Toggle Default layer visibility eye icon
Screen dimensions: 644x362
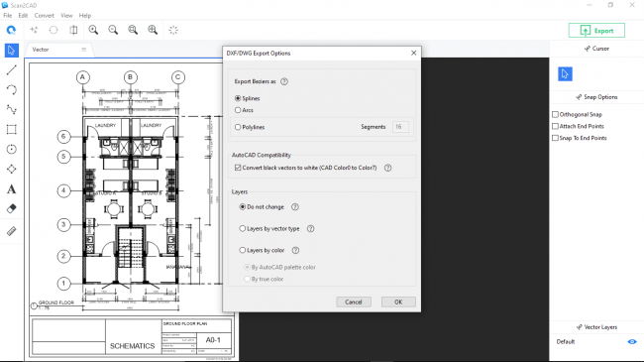coord(632,341)
